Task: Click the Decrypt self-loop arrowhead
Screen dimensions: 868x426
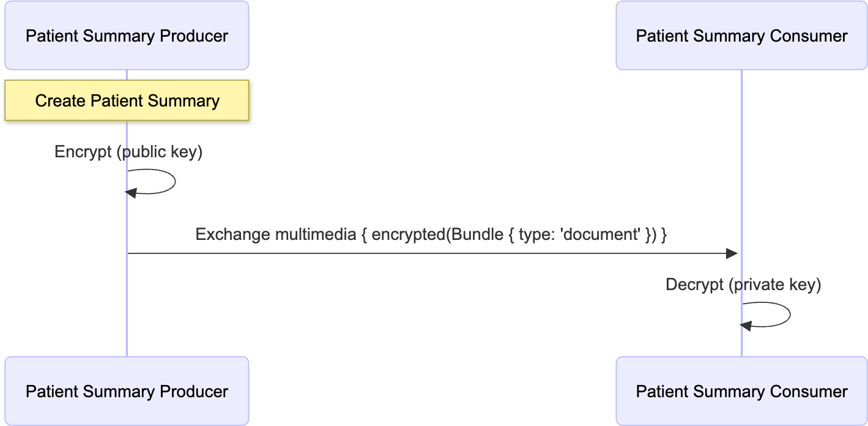Action: [x=746, y=326]
